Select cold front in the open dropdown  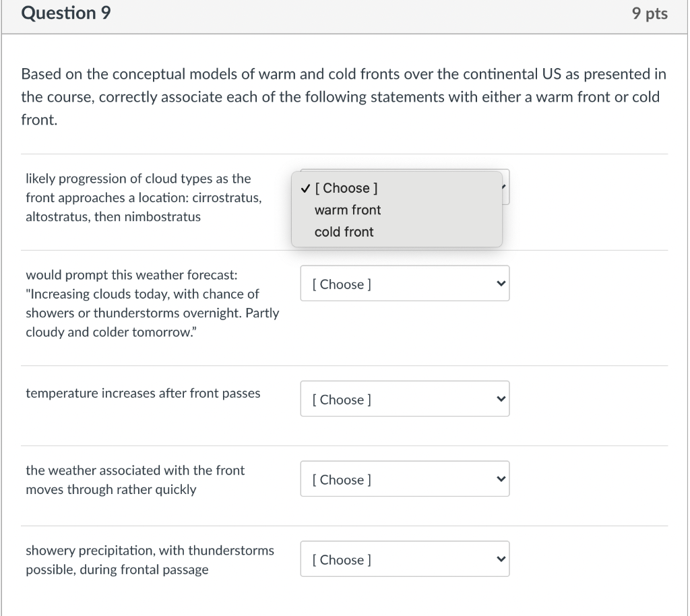pyautogui.click(x=345, y=231)
